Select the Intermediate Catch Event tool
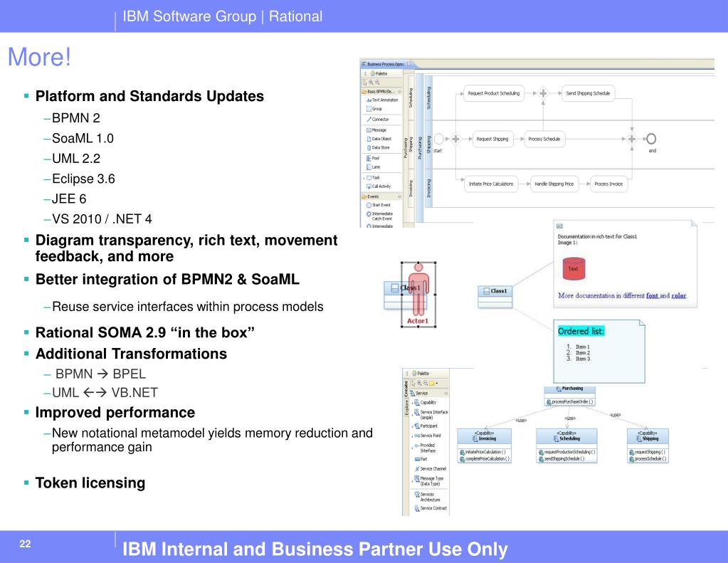 380,216
